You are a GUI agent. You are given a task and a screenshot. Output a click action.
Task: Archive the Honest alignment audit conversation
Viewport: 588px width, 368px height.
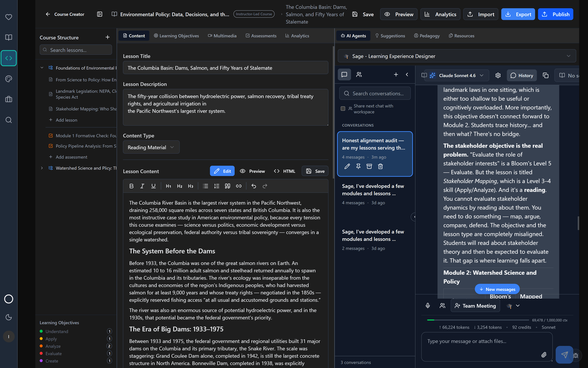tap(369, 166)
